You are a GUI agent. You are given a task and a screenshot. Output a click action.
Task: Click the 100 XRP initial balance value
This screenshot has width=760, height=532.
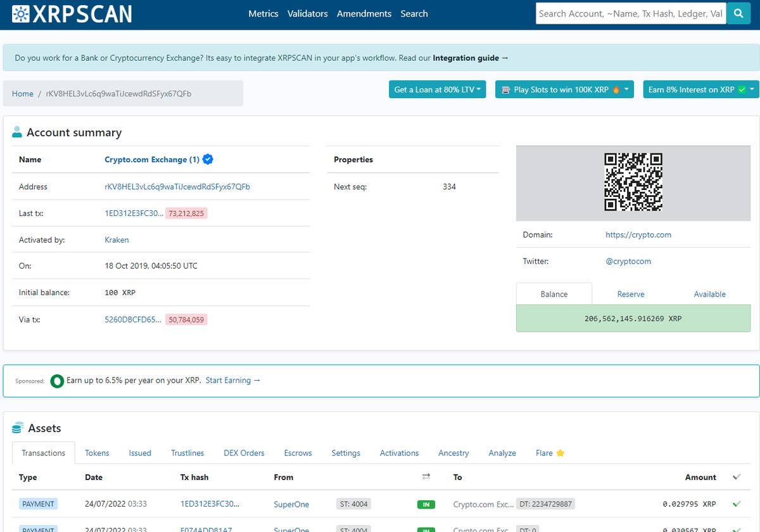[x=120, y=293]
